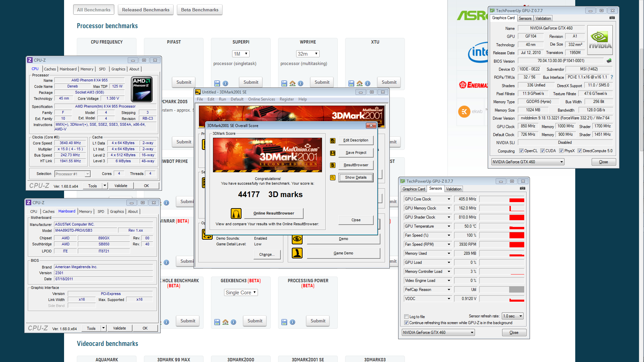Screen dimensions: 644x362
Task: Click the Save Project floppy icon
Action: [x=333, y=153]
